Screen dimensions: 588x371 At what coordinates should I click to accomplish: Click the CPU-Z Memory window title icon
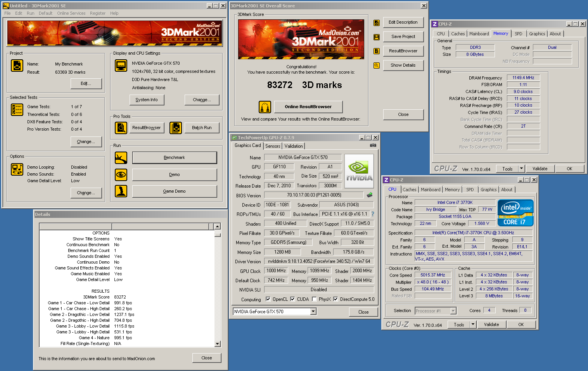point(434,24)
